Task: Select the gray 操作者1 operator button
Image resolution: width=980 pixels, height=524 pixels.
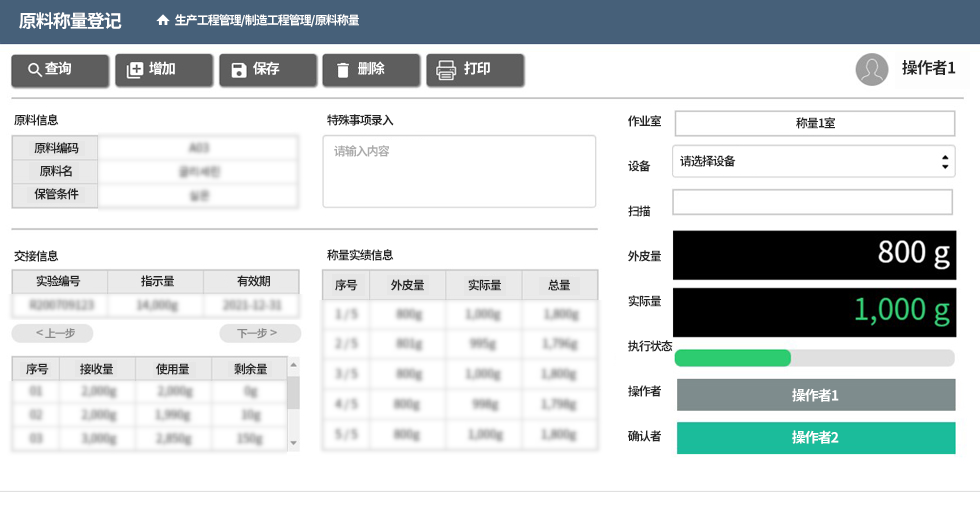Action: [x=815, y=395]
